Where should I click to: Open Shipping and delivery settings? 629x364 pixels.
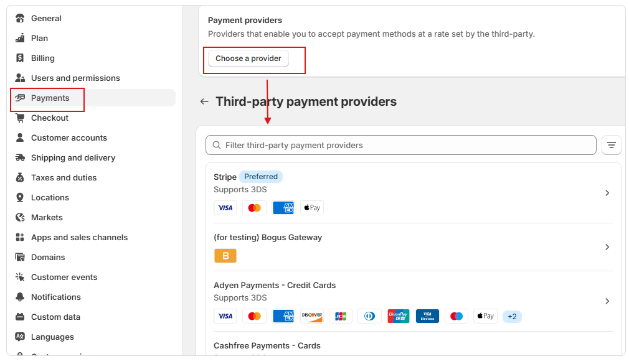(x=73, y=157)
